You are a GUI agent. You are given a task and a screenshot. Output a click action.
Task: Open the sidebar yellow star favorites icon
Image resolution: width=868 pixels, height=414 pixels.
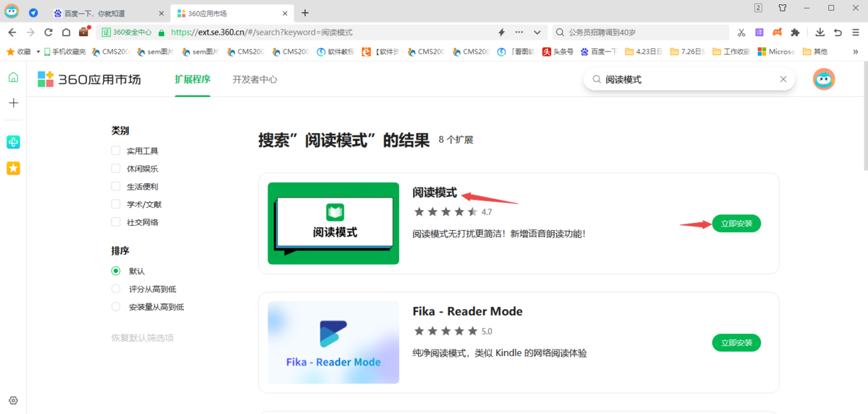point(13,168)
